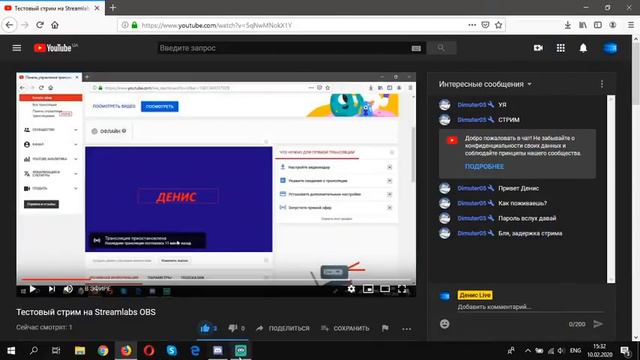This screenshot has width=640, height=360.
Task: Open Streamlabs OBS from taskbar
Action: tap(241, 351)
